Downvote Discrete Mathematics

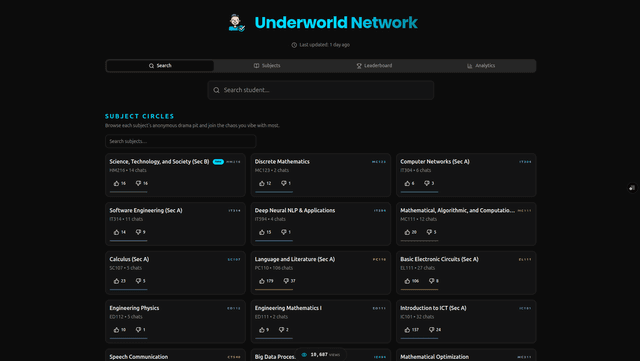(x=286, y=183)
